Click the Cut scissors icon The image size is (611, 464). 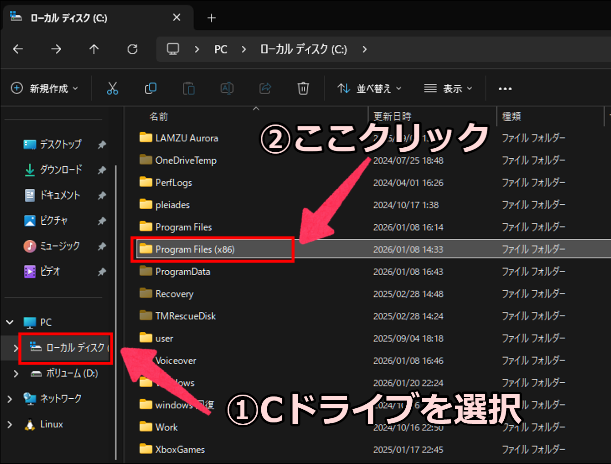tap(112, 88)
